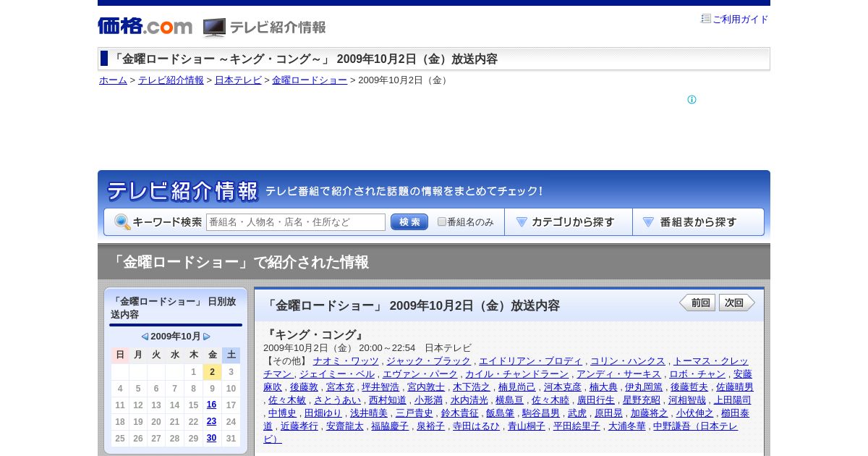868x456 pixels.
Task: Select October 2 in calendar
Action: pyautogui.click(x=212, y=372)
